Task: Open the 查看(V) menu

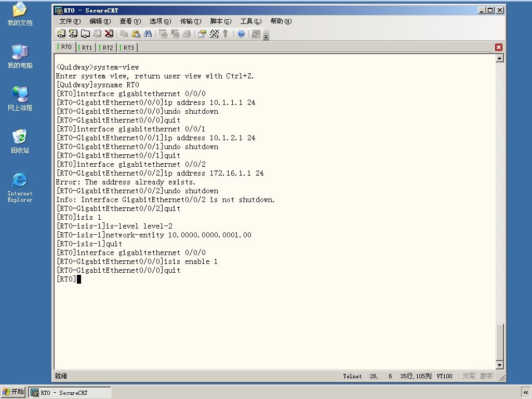Action: tap(130, 21)
